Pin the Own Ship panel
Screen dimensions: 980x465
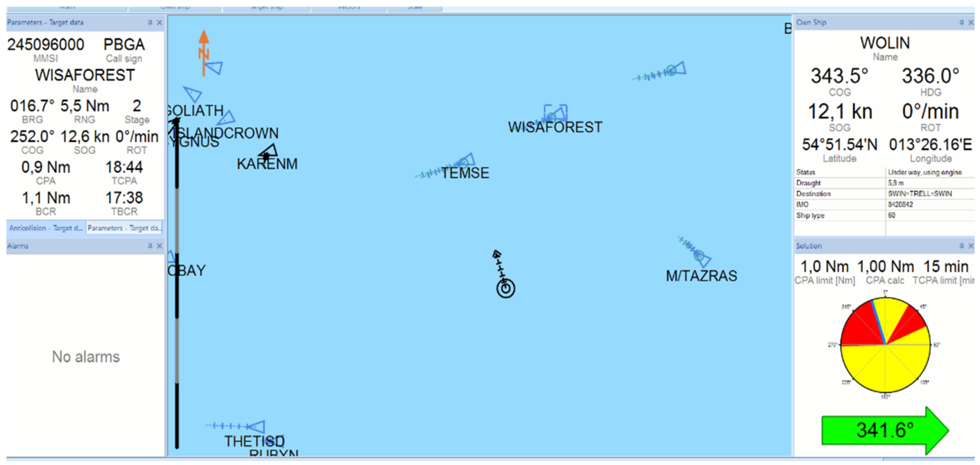[x=961, y=23]
